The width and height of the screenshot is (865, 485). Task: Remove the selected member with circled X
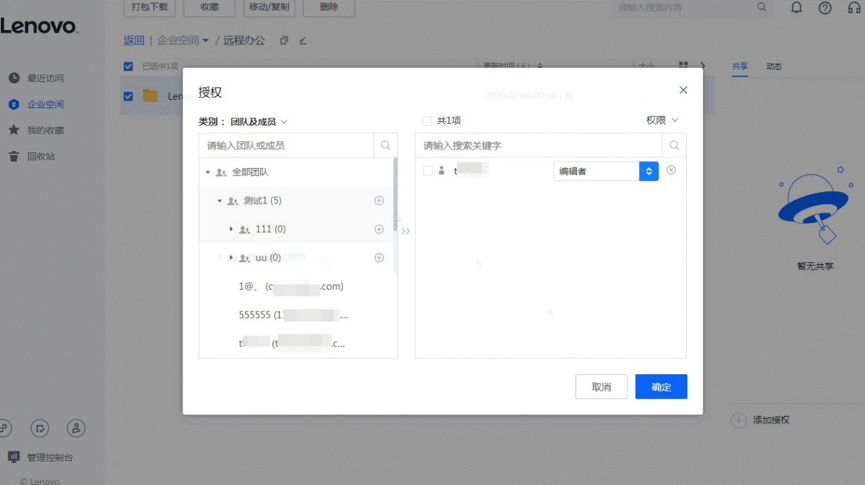click(x=671, y=170)
